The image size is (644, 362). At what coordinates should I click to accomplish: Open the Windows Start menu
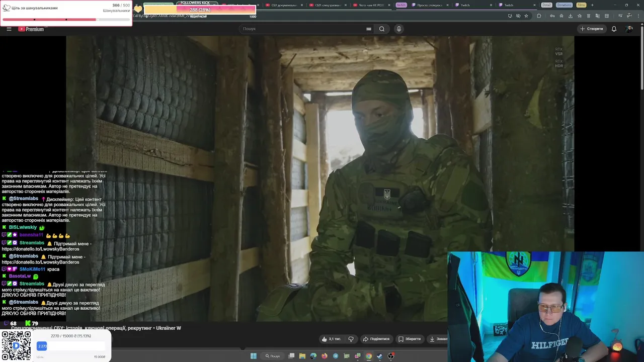point(254,356)
